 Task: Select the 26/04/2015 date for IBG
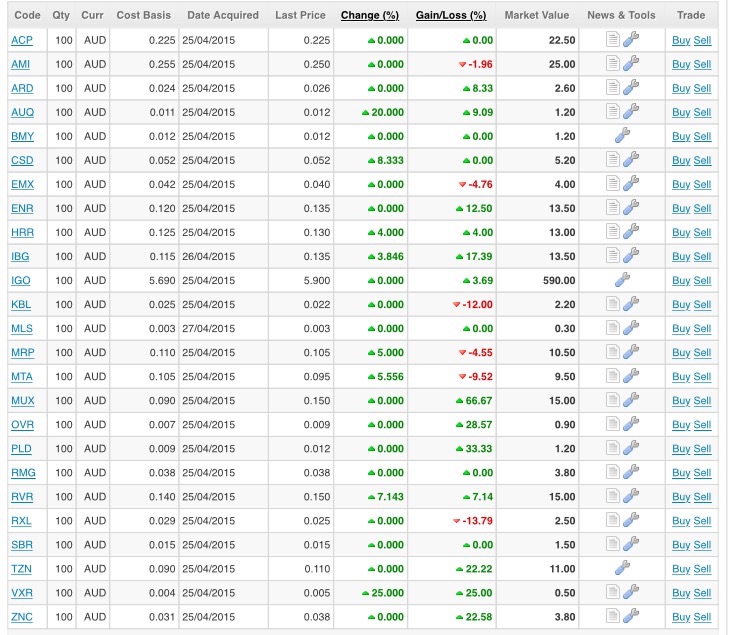209,257
